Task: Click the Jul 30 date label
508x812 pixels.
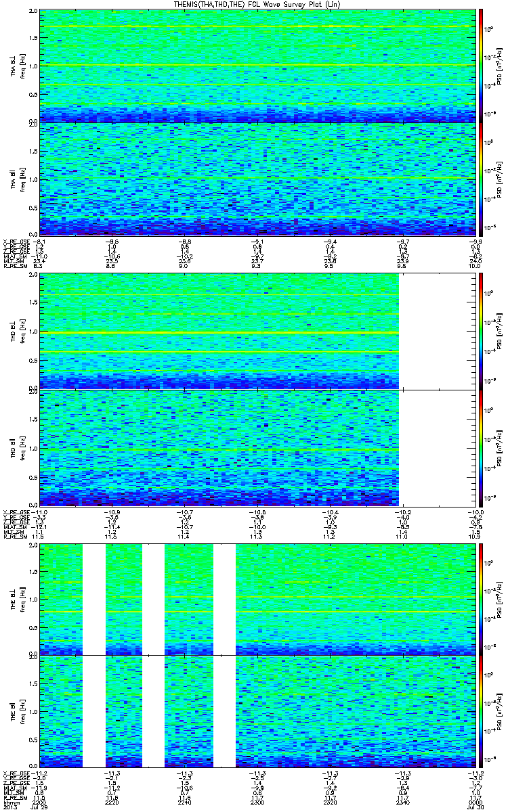Action: 475,808
